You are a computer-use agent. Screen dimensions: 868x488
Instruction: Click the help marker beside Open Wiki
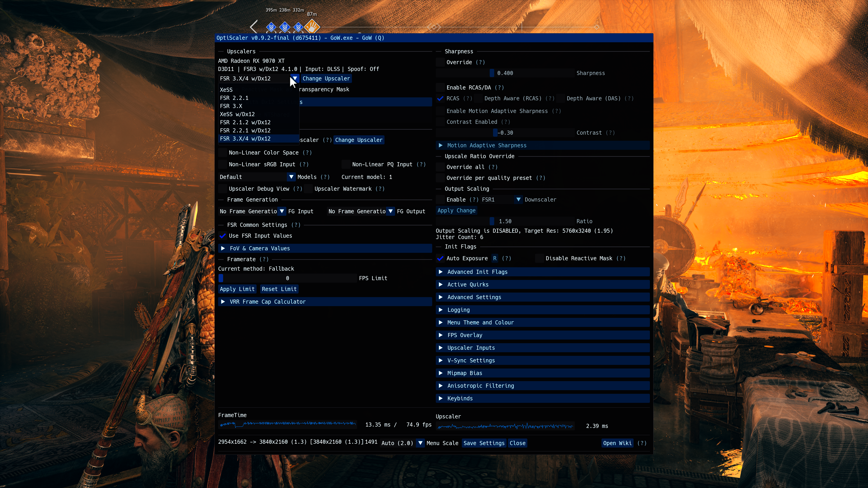point(642,443)
